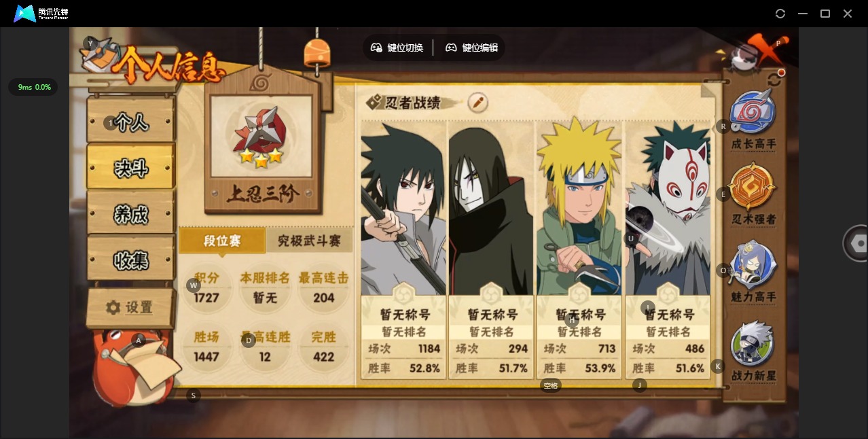Click the pencil edit icon beside 忍者战绩
This screenshot has height=439, width=868.
point(477,103)
